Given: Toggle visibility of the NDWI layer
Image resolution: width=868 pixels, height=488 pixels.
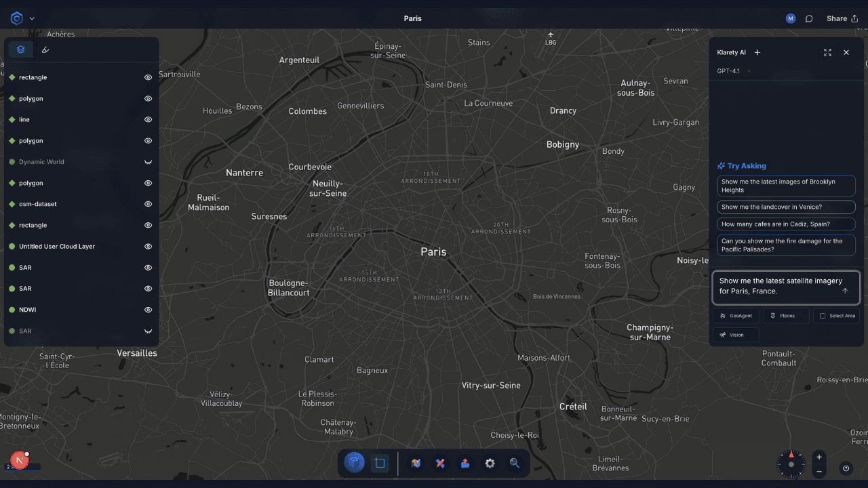Looking at the screenshot, I should [x=148, y=310].
